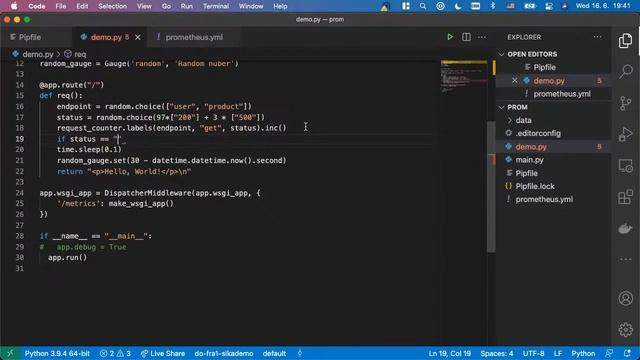This screenshot has width=640, height=360.
Task: Open the feedback icon in status bar
Action: pyautogui.click(x=609, y=353)
